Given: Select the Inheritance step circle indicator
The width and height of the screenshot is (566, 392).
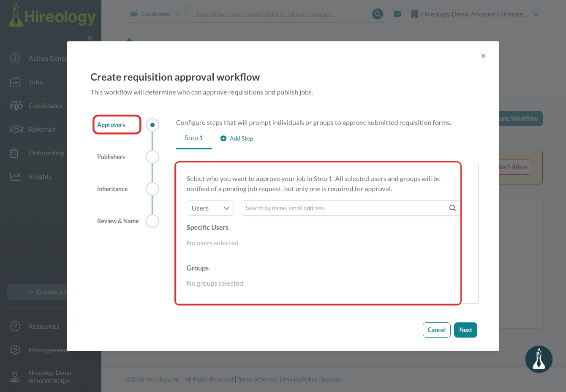Looking at the screenshot, I should coord(152,189).
